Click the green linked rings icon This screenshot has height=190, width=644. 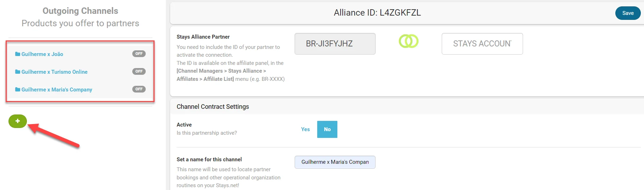tap(408, 41)
